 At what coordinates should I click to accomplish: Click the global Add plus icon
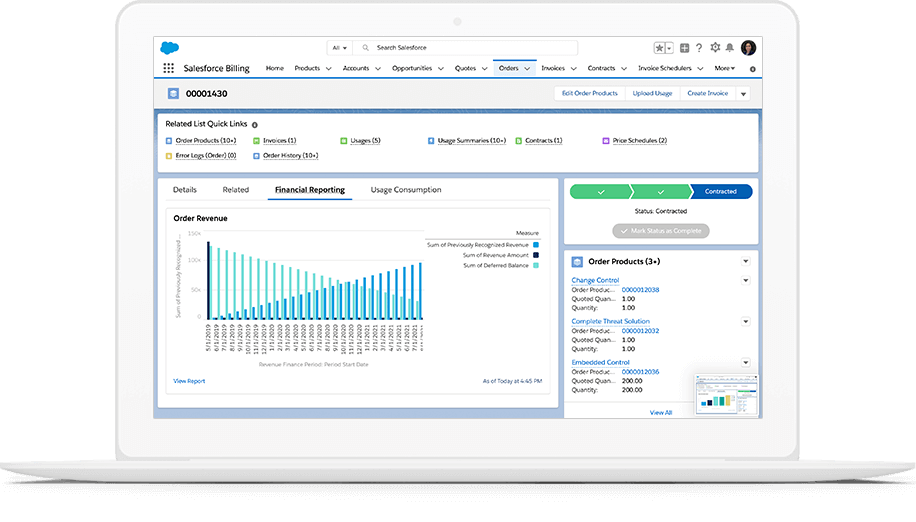(684, 48)
